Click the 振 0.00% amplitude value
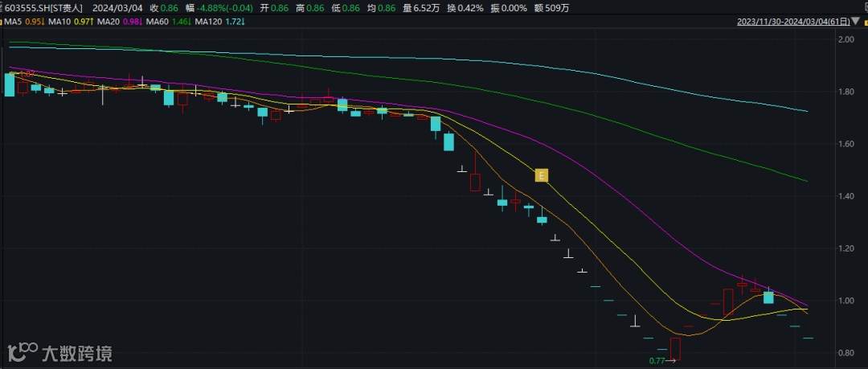 pyautogui.click(x=508, y=8)
